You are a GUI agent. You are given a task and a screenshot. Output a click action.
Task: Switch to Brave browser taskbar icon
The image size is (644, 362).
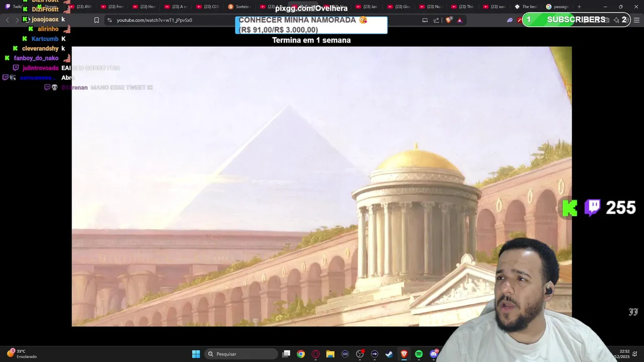tap(404, 354)
